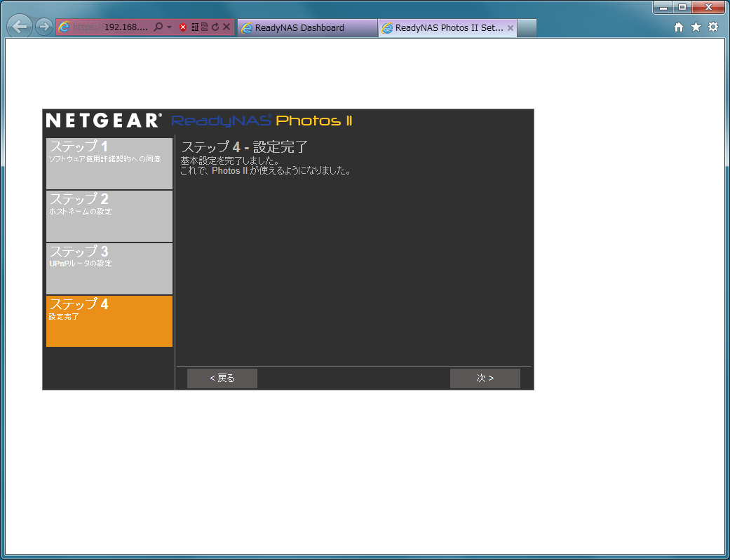The height and width of the screenshot is (560, 730).
Task: Click the browser Forward arrow button
Action: 43,27
